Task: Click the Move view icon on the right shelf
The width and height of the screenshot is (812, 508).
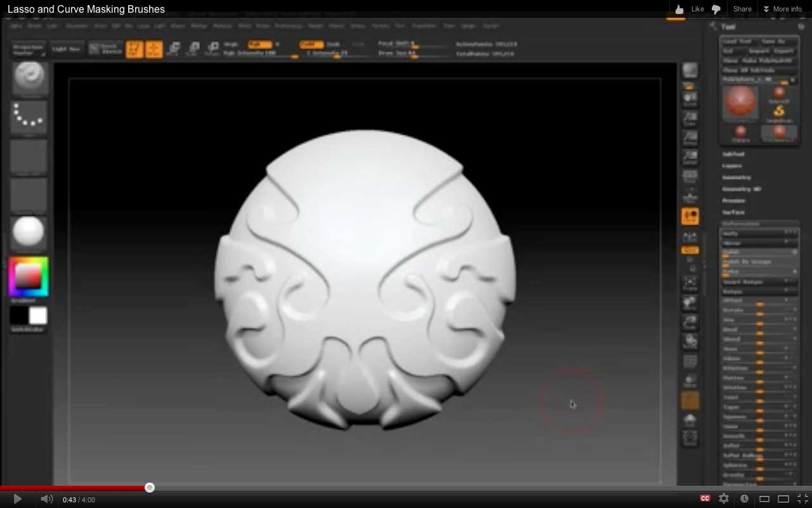Action: (x=690, y=304)
